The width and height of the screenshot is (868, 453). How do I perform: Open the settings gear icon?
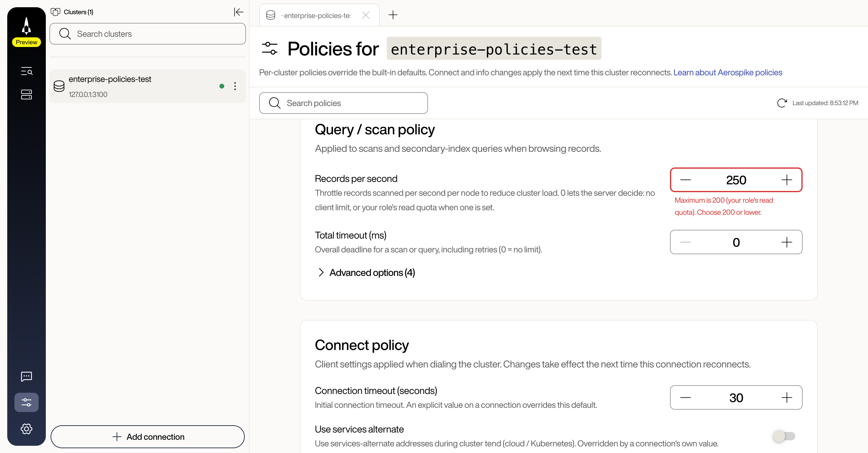click(26, 429)
